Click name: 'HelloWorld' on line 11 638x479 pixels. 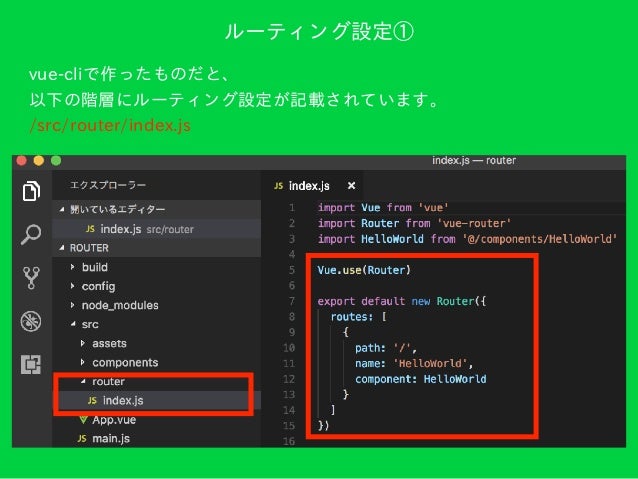pyautogui.click(x=413, y=363)
